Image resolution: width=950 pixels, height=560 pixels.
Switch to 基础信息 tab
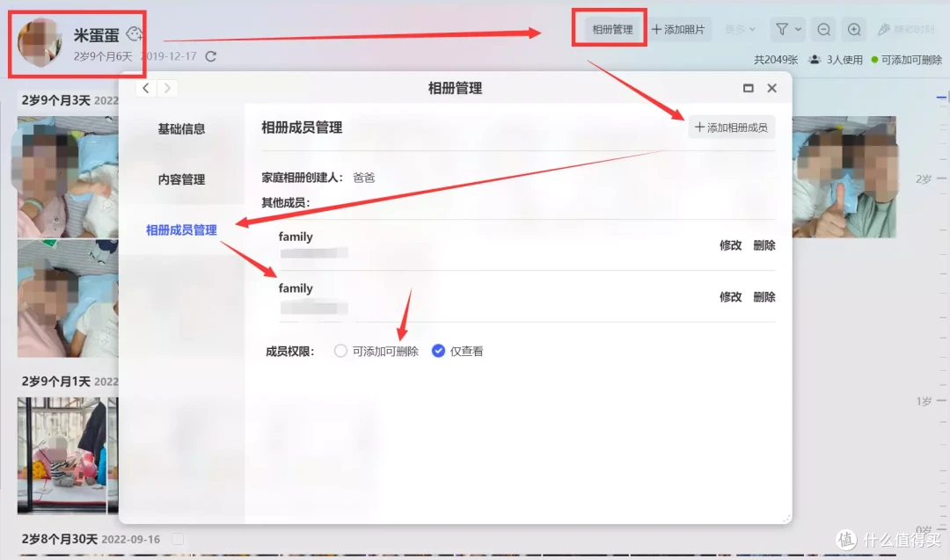click(x=181, y=128)
